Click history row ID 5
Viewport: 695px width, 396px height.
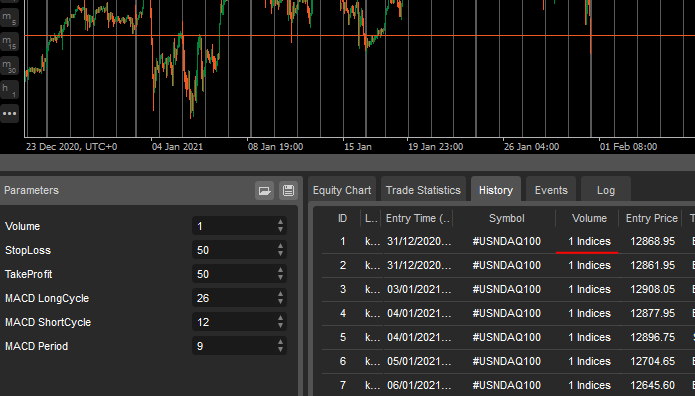(x=343, y=337)
